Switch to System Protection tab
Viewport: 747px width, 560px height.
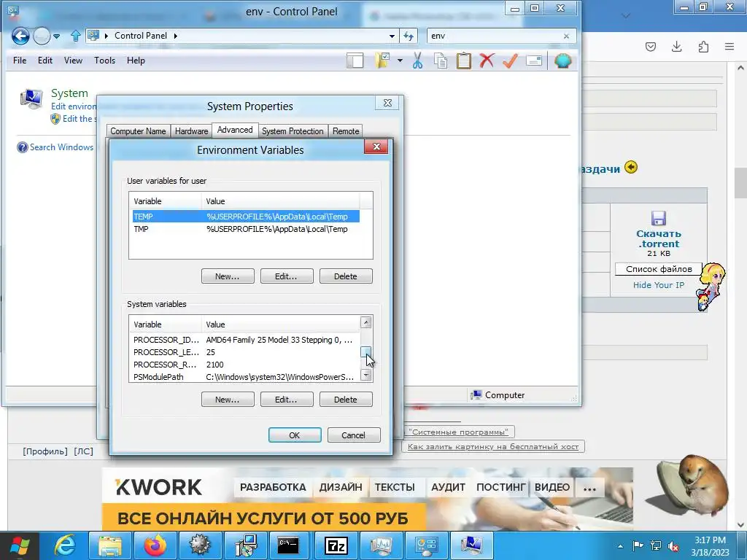[293, 131]
